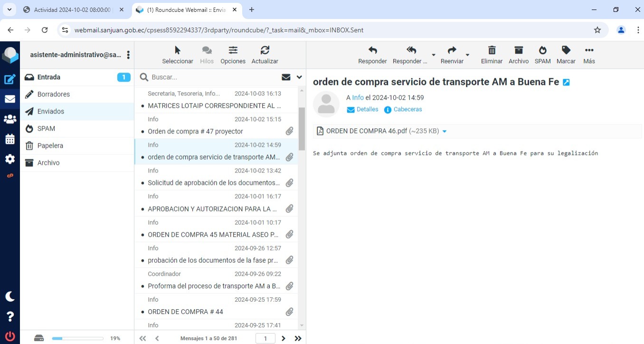
Task: Open the Borradores folder
Action: (54, 94)
